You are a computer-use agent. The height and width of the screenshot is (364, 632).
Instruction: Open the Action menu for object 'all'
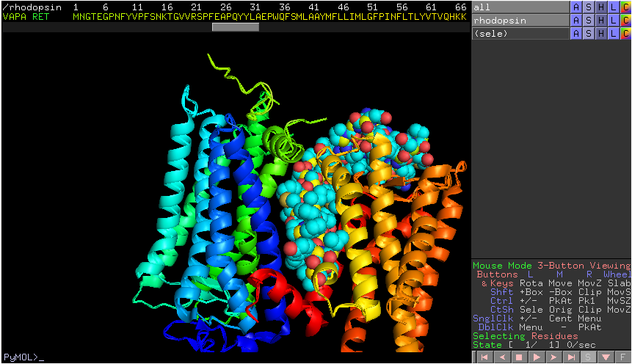576,7
